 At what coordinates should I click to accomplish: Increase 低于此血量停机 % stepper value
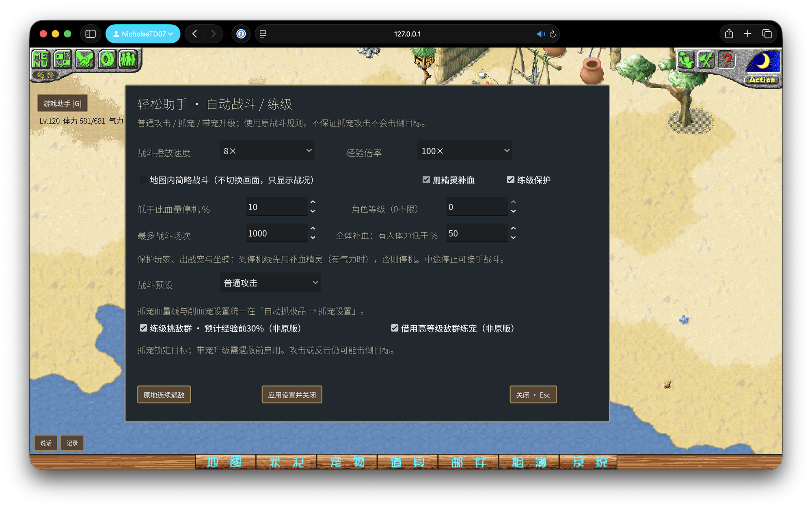coord(313,202)
